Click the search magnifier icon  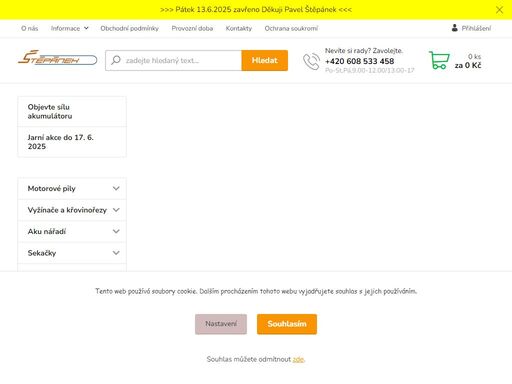click(x=116, y=60)
